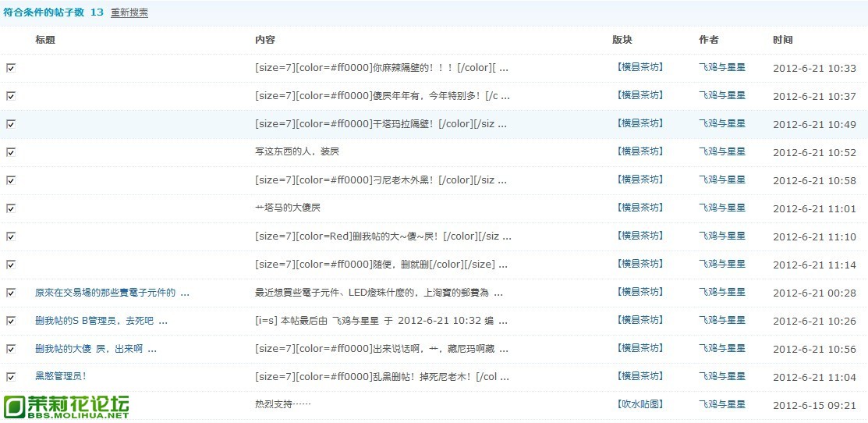Open thread '黑愍管理员!'

click(x=61, y=376)
